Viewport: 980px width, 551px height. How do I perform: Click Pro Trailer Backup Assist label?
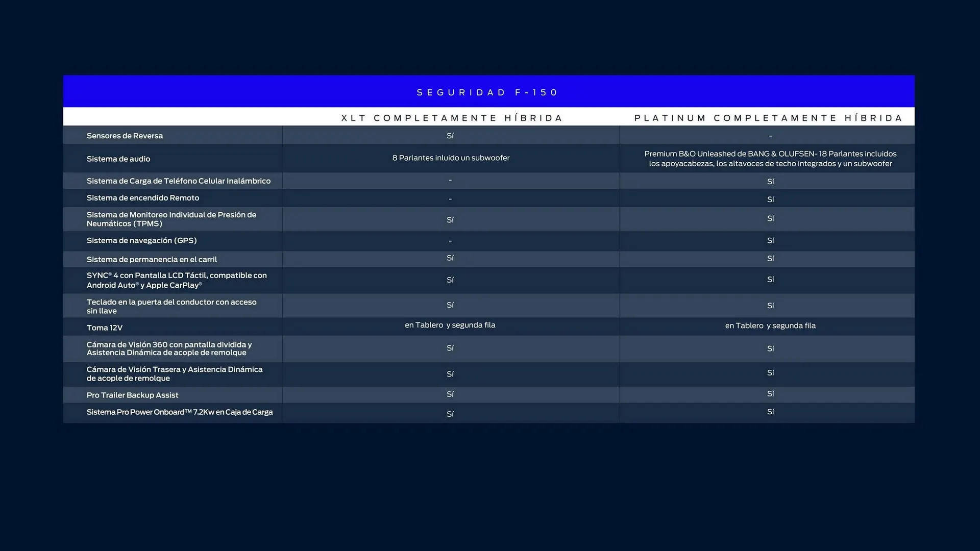coord(132,395)
